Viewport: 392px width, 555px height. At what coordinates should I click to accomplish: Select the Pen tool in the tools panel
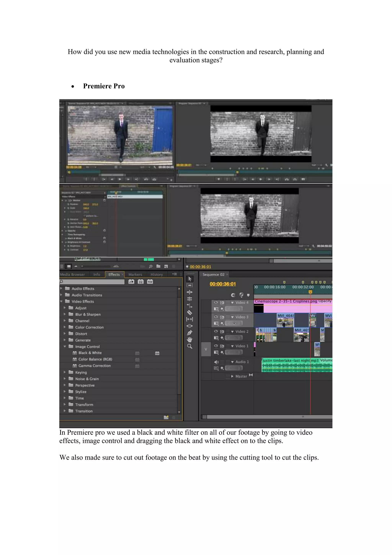pos(190,333)
